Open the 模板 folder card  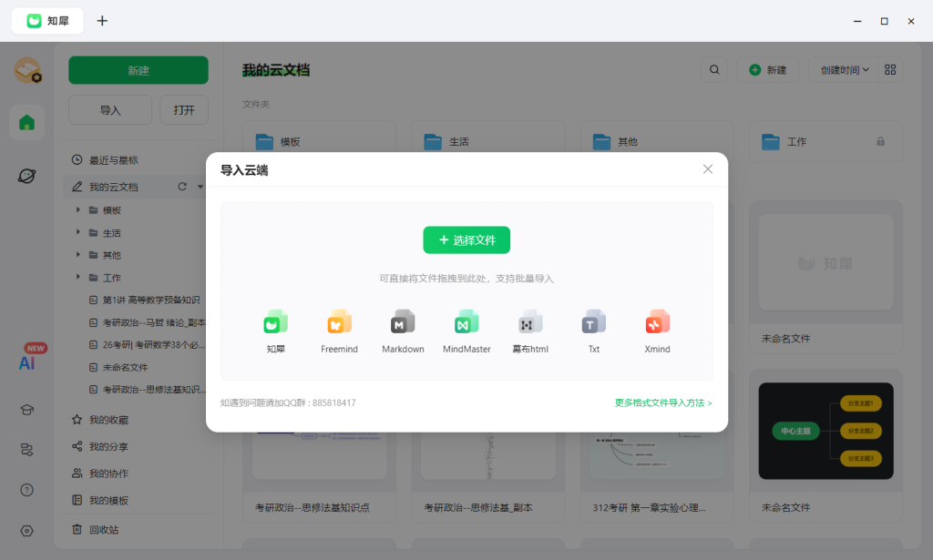click(x=320, y=141)
